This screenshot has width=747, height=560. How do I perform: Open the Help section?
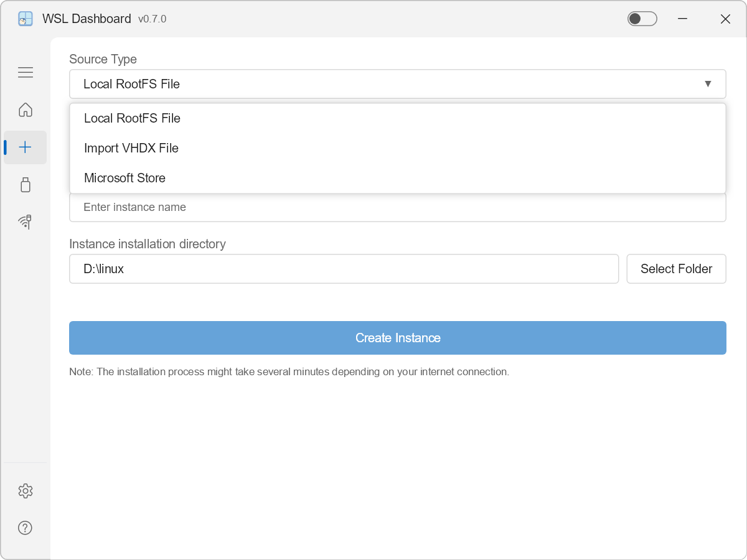(26, 528)
